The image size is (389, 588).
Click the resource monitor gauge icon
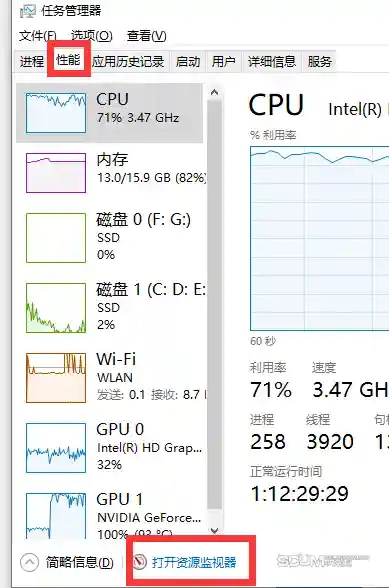[140, 562]
